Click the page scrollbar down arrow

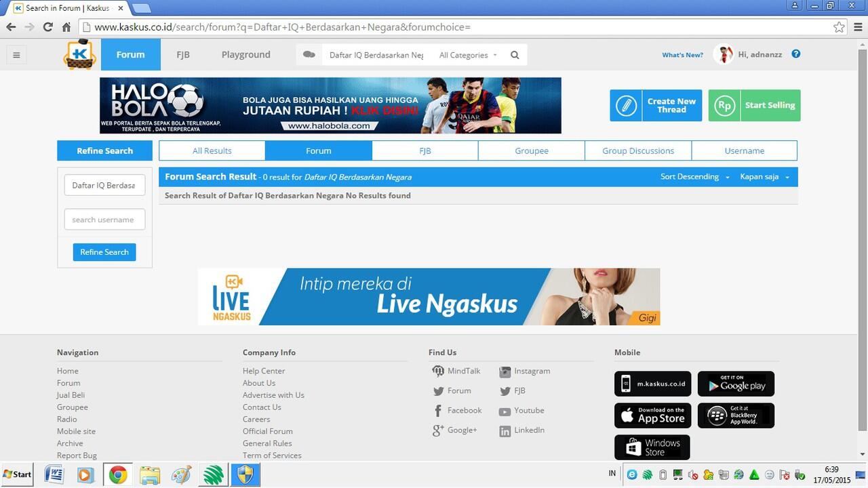863,454
